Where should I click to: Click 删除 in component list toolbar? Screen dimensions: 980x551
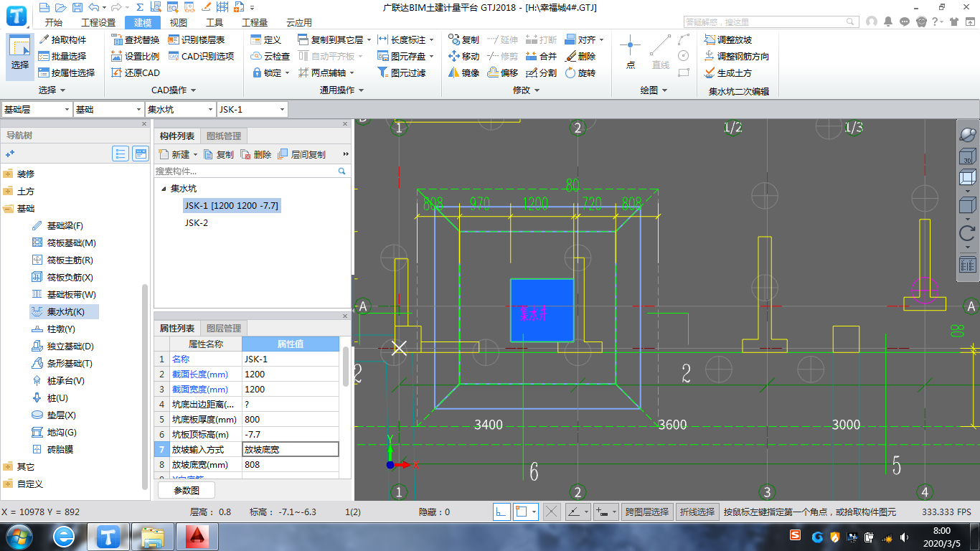pyautogui.click(x=255, y=154)
